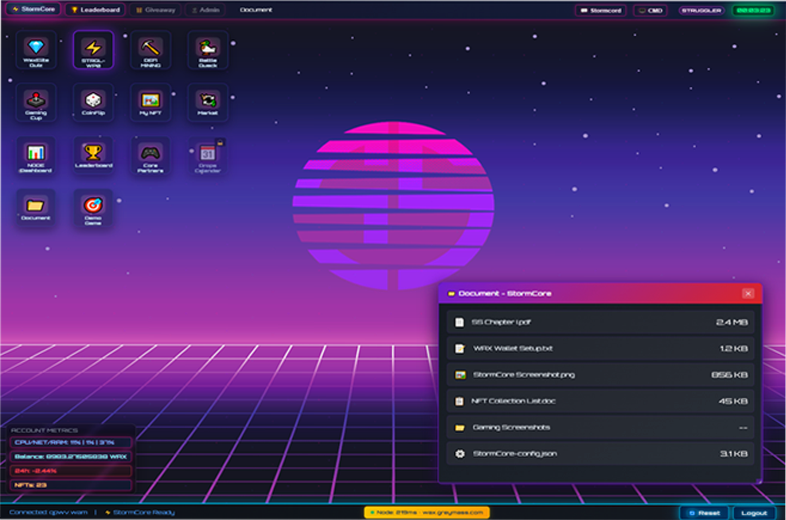Open the My NFT picture icon
Image resolution: width=786 pixels, height=520 pixels.
click(x=151, y=103)
